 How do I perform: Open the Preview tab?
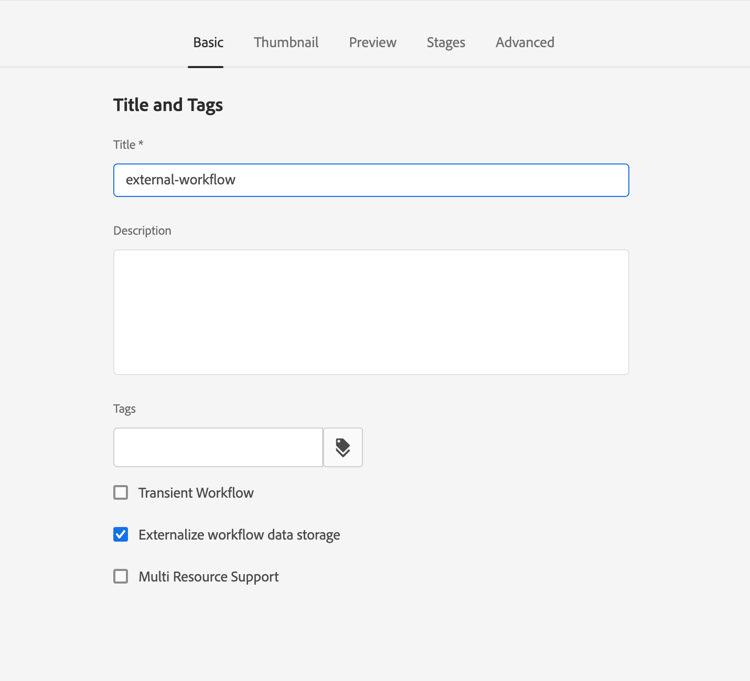point(372,43)
